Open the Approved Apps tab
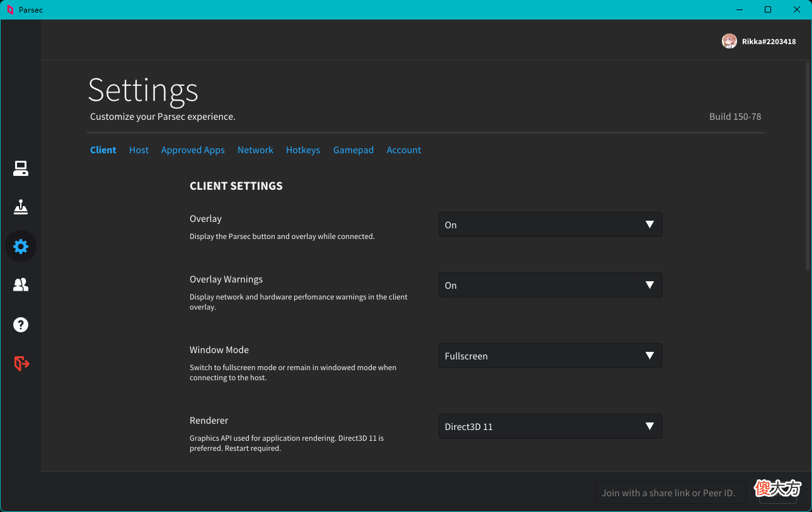 [193, 150]
